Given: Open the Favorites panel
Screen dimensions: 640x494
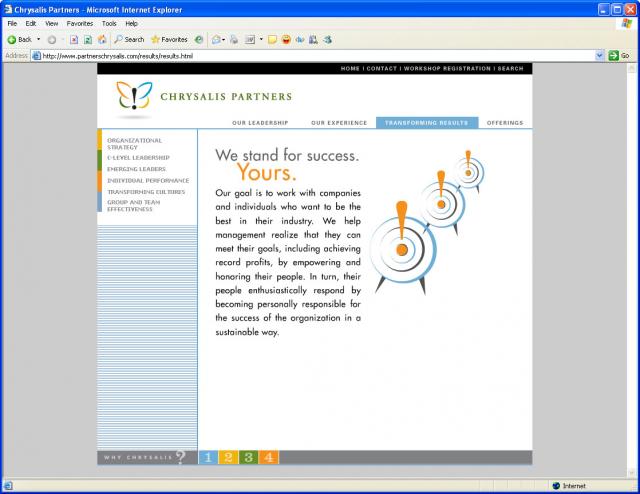Looking at the screenshot, I should point(169,39).
